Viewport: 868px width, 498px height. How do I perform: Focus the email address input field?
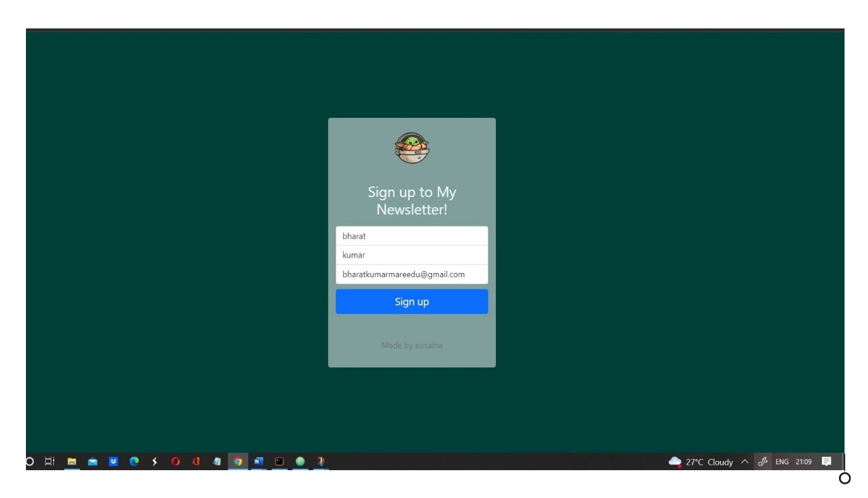[x=412, y=274]
